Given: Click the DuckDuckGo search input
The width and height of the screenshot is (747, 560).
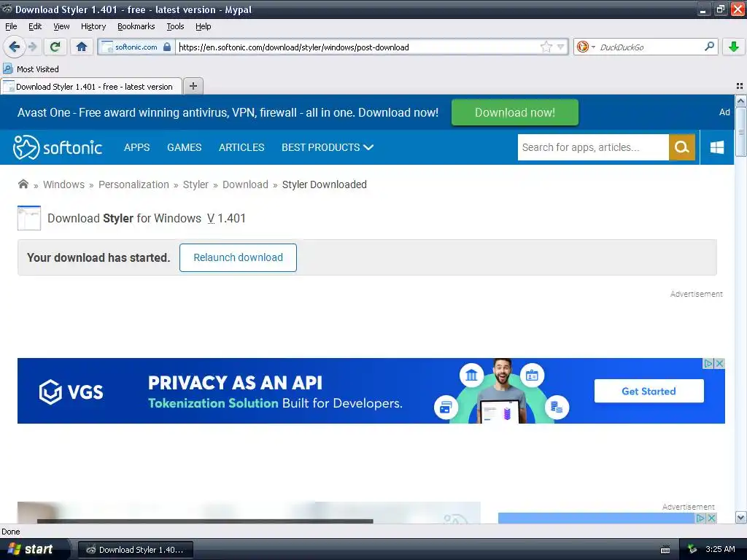Looking at the screenshot, I should point(649,47).
